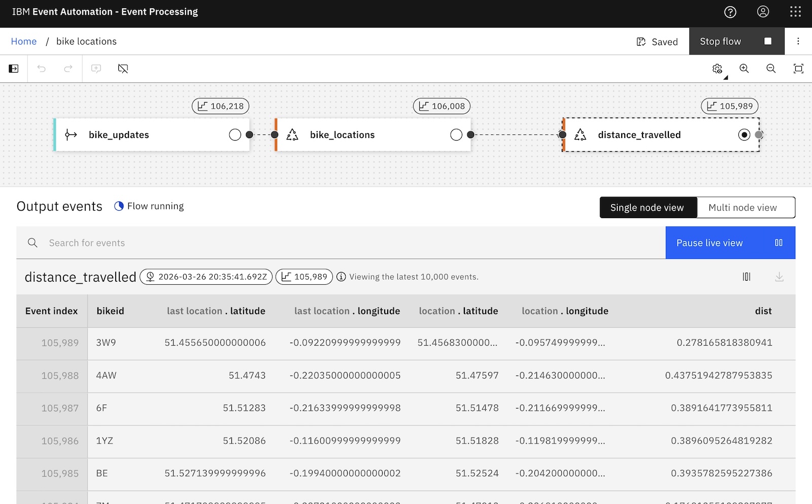The image size is (812, 504).
Task: Pause the live view
Action: click(x=730, y=243)
